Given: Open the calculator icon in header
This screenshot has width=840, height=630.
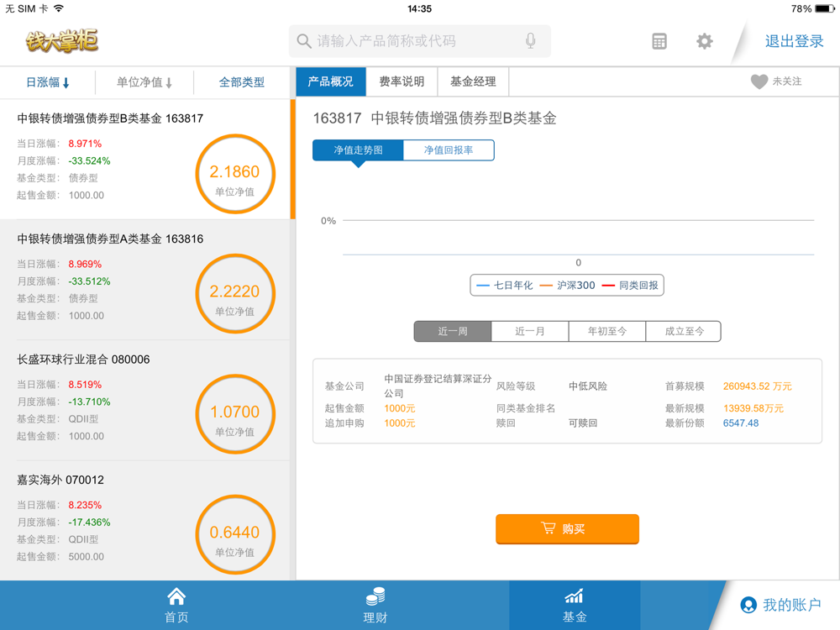Looking at the screenshot, I should pos(659,41).
